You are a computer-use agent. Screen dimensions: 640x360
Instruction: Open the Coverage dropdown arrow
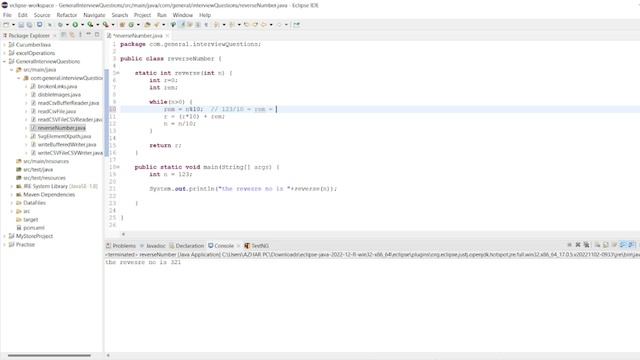click(x=97, y=24)
